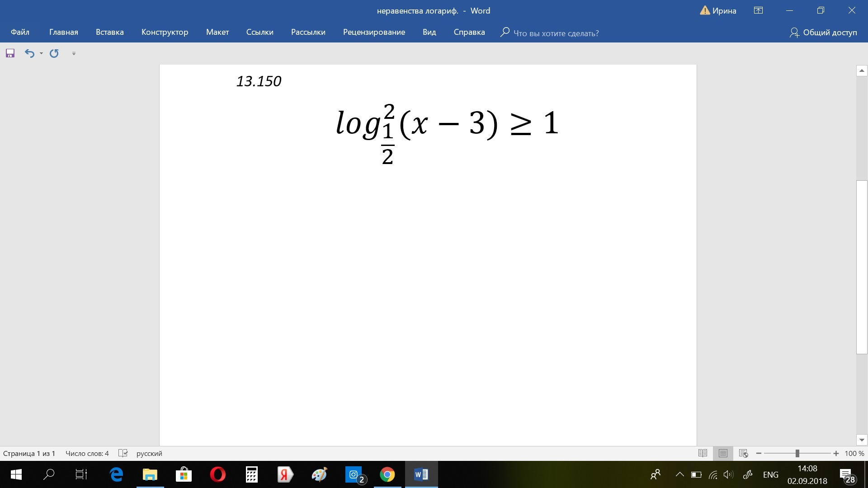Click the zoom in plus icon
The image size is (868, 488).
point(836,453)
